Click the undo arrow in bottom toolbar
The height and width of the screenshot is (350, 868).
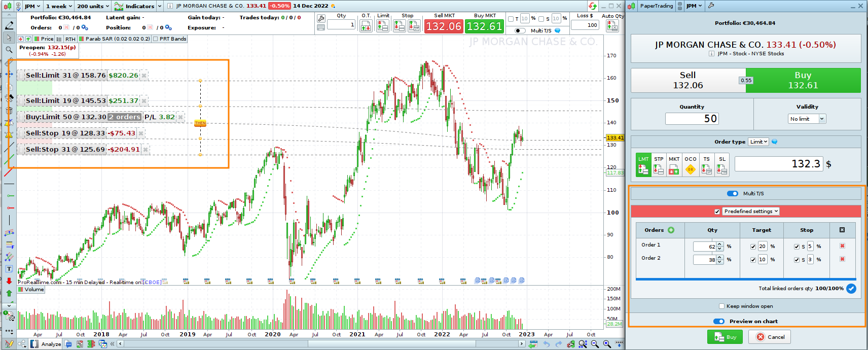pos(547,344)
